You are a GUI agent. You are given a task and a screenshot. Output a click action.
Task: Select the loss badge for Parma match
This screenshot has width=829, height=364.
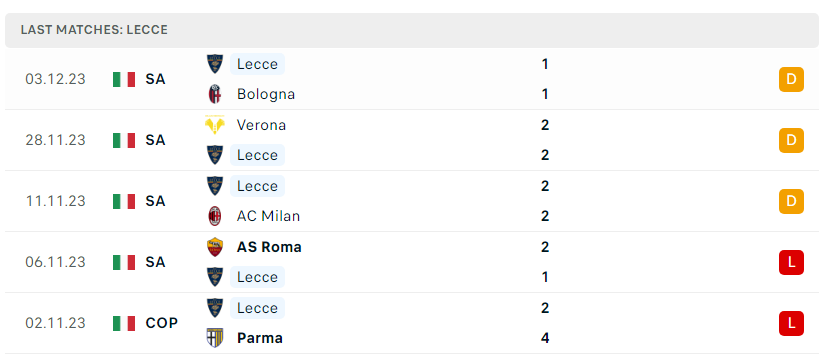click(x=791, y=323)
